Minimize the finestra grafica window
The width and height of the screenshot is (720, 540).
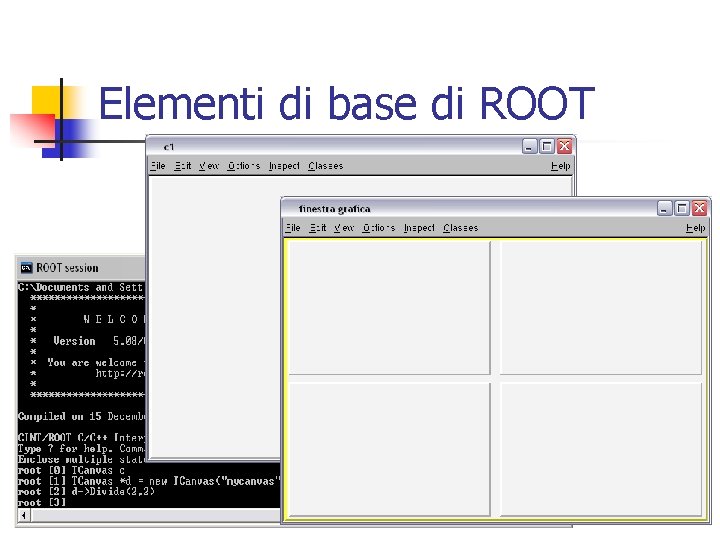click(664, 208)
